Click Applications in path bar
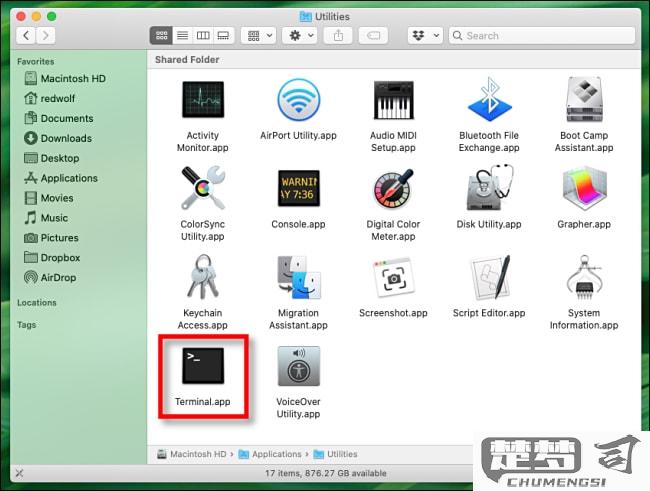The height and width of the screenshot is (491, 650). point(270,454)
